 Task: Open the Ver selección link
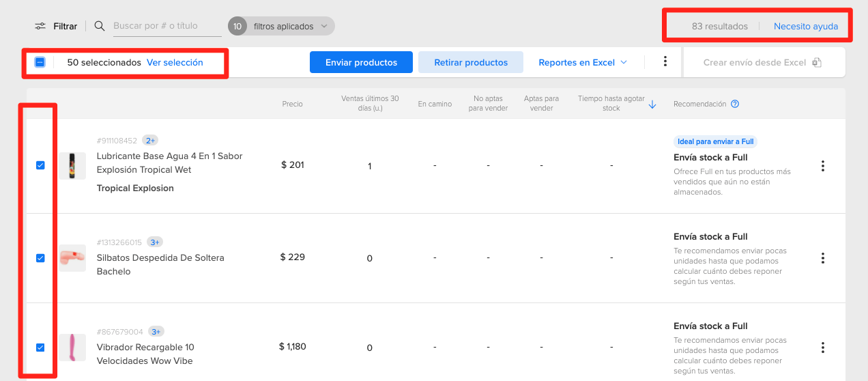(175, 62)
